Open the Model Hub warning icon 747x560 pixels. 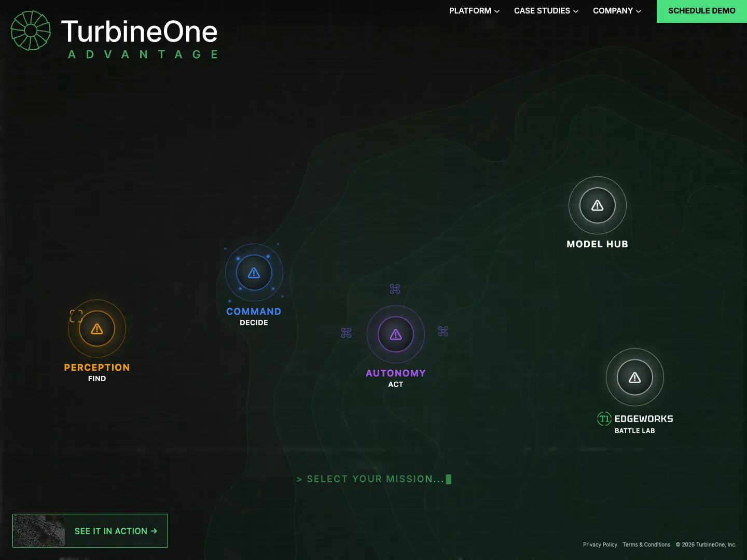point(598,205)
